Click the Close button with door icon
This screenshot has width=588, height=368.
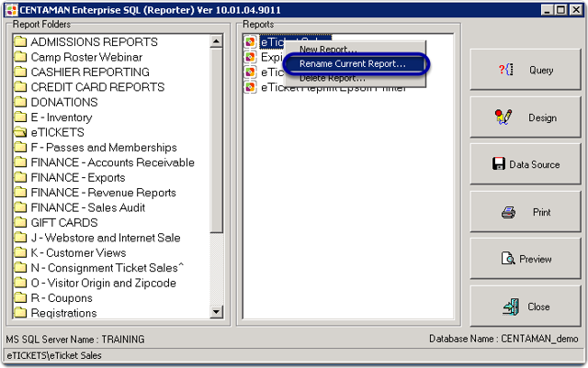coord(522,307)
